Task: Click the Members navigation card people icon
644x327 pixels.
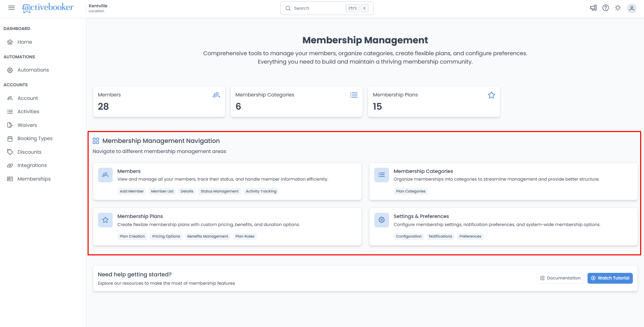Action: point(105,175)
